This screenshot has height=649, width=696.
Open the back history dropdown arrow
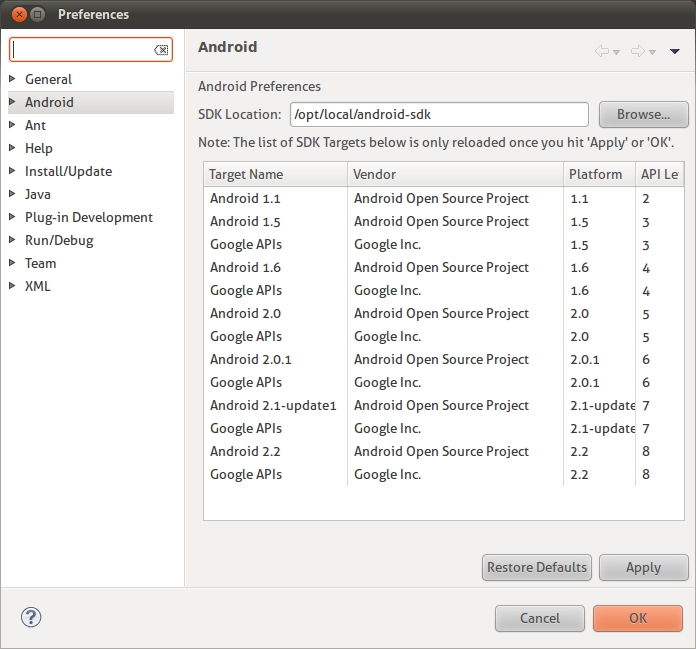point(617,52)
